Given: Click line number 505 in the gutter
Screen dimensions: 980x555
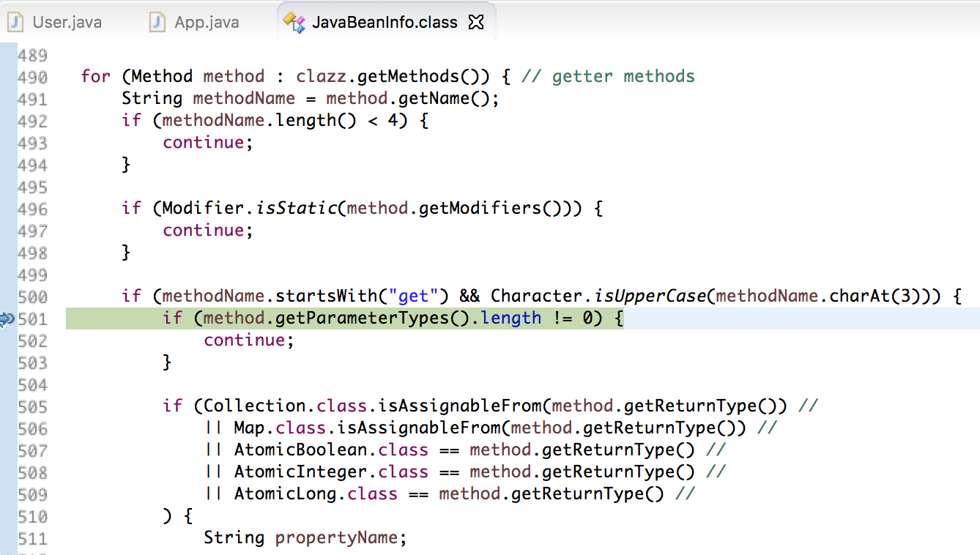Looking at the screenshot, I should point(32,407).
